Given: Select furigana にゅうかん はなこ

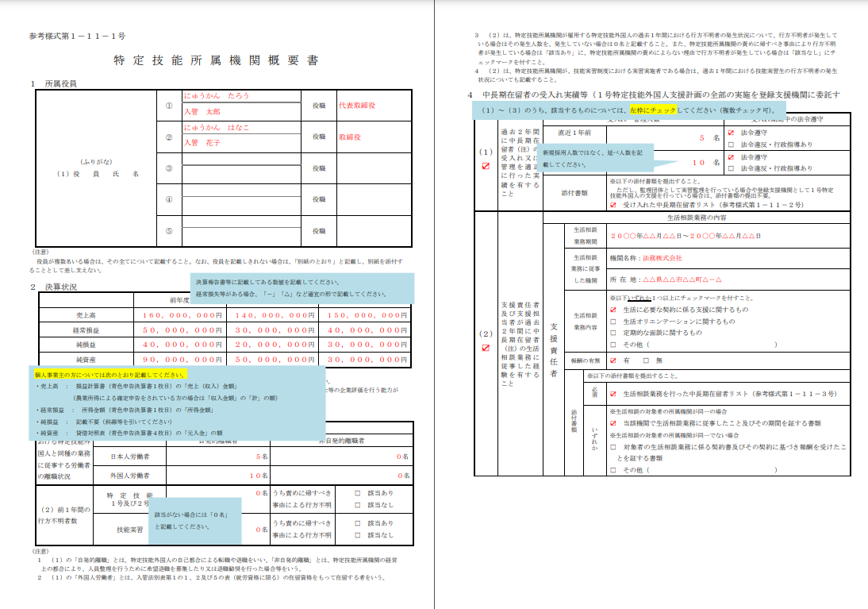Looking at the screenshot, I should pos(217,127).
